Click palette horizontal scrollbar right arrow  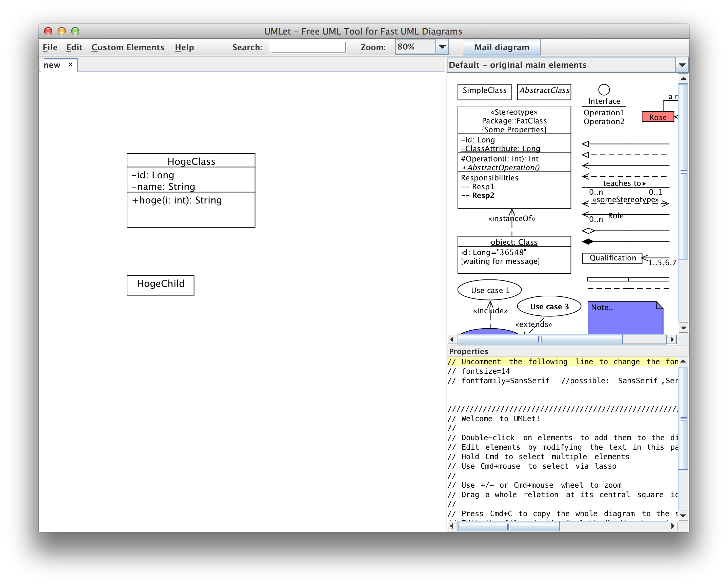pyautogui.click(x=672, y=339)
